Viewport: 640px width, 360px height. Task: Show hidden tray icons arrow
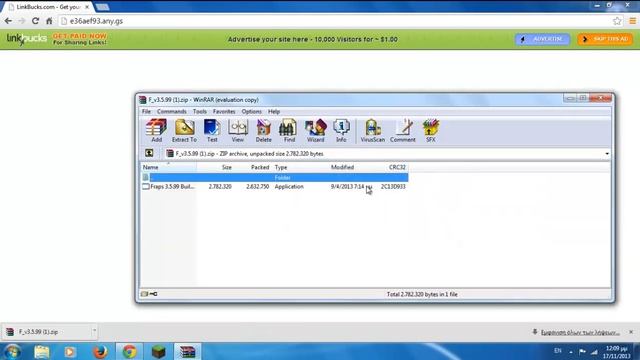pos(571,351)
